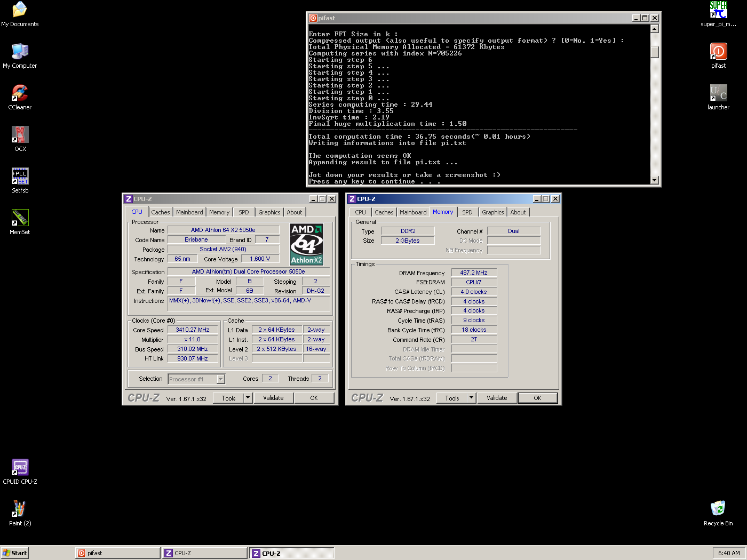The image size is (747, 560).
Task: Click pifast vertical scrollbar thumb
Action: 655,52
